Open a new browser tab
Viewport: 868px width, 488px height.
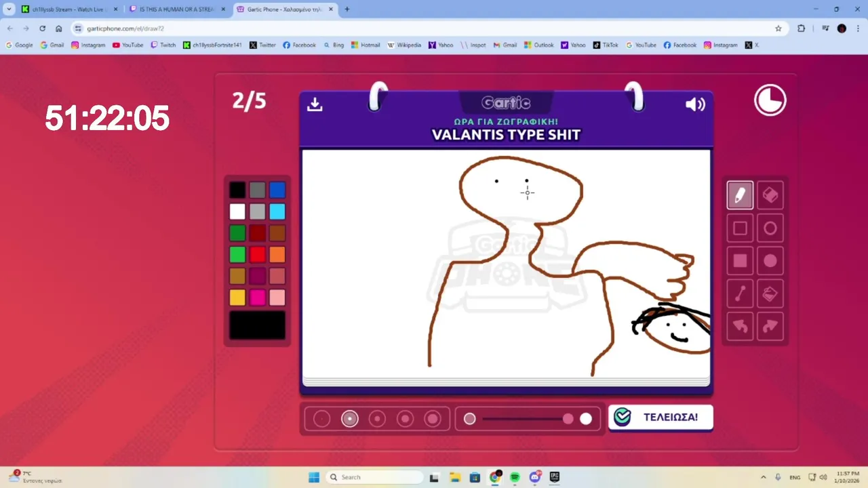coord(347,9)
